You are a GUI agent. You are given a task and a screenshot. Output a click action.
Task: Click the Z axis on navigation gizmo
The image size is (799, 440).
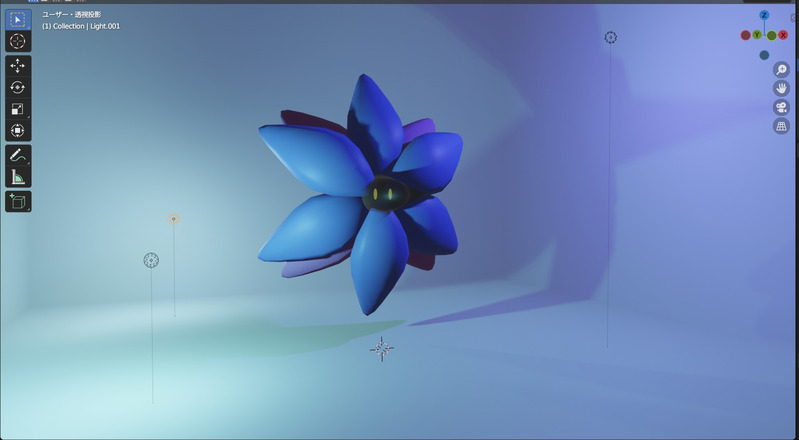coord(764,15)
